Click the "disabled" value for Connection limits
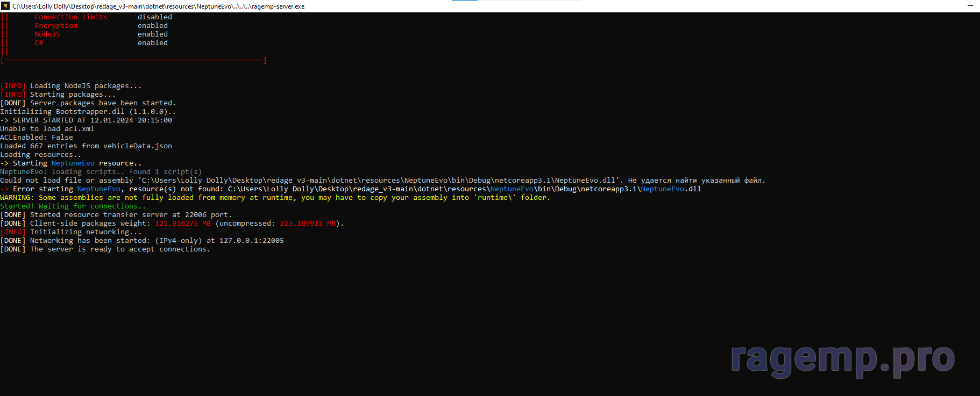 point(154,17)
